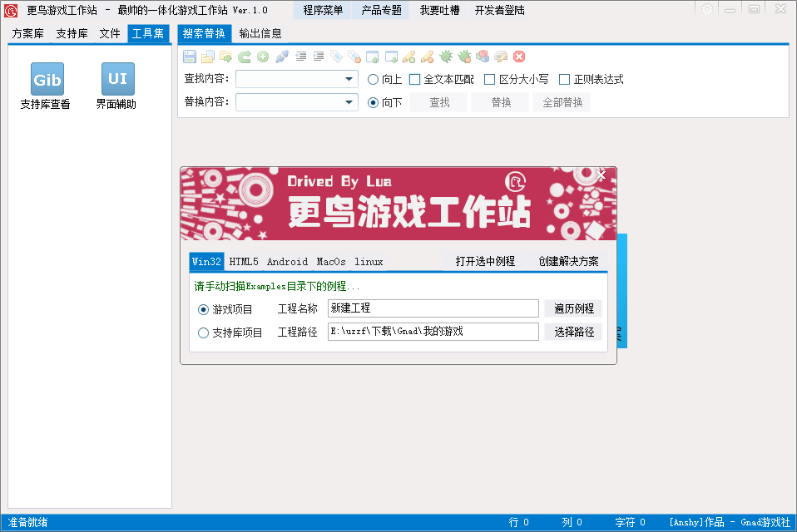Open the 产品专题 menu

click(x=381, y=10)
